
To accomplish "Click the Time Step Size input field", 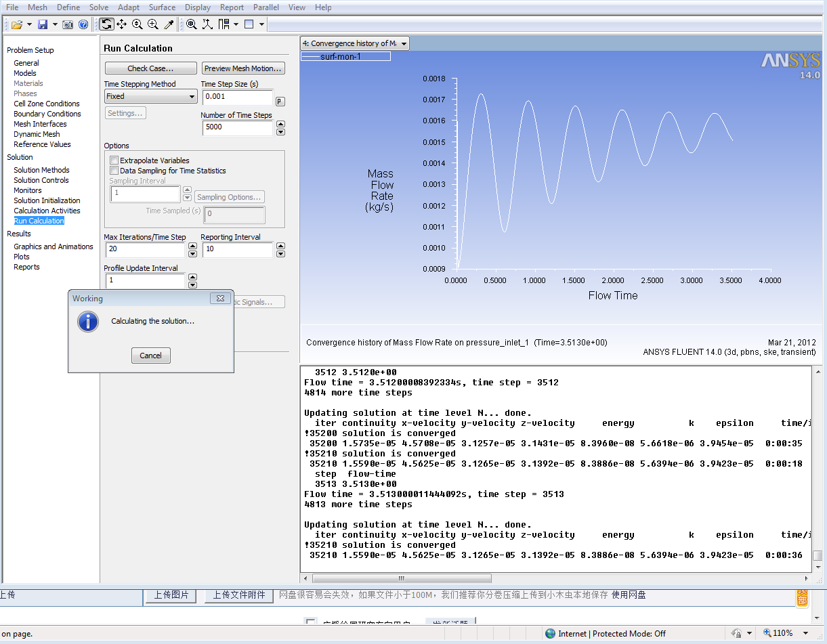I will tap(236, 97).
